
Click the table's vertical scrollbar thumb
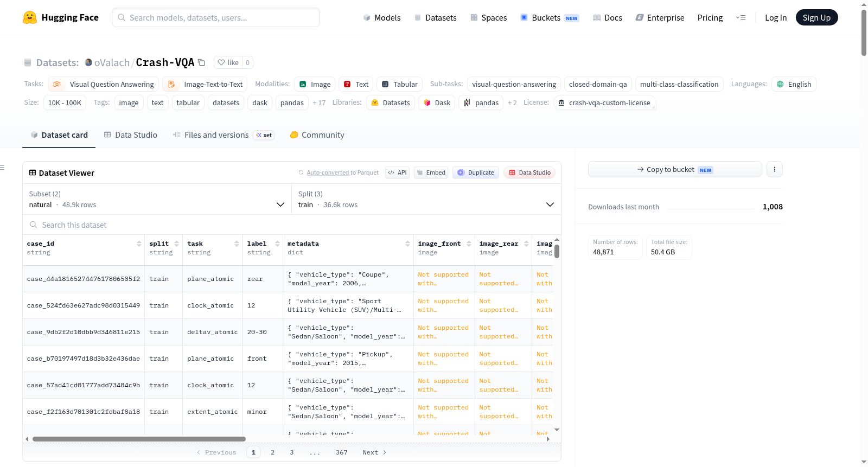[x=557, y=251]
